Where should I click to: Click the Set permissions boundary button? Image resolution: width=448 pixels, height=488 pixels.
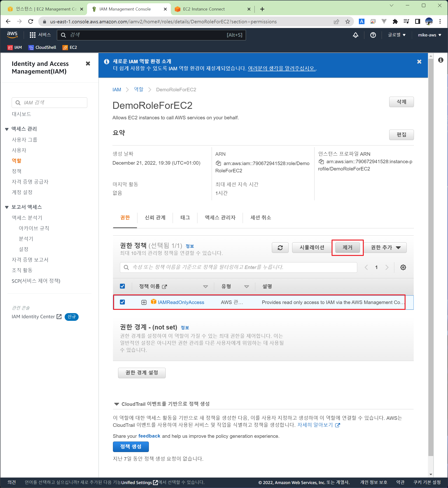(x=142, y=373)
